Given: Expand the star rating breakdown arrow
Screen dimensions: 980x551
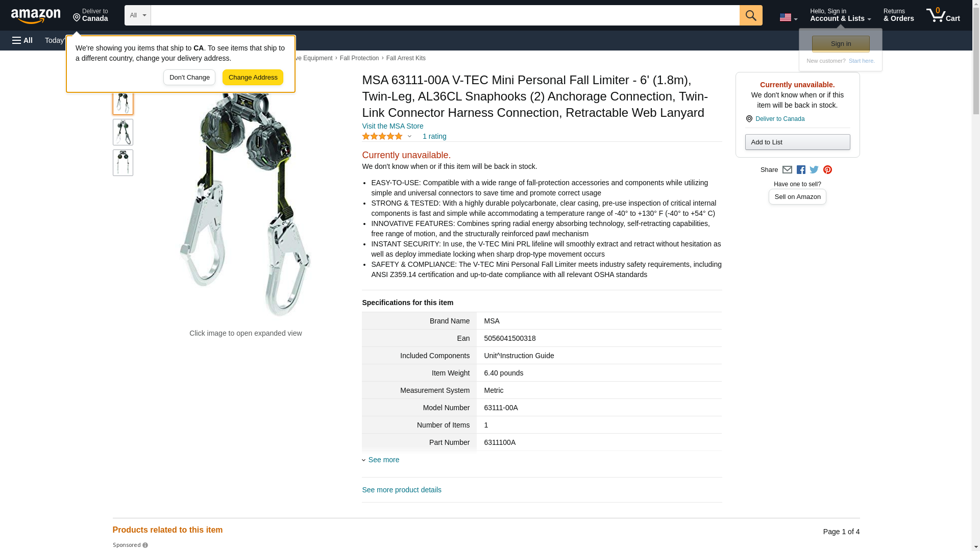Looking at the screenshot, I should (409, 136).
